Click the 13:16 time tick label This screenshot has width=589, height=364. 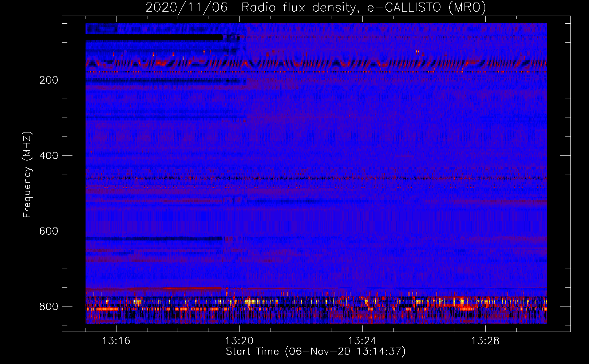[116, 341]
